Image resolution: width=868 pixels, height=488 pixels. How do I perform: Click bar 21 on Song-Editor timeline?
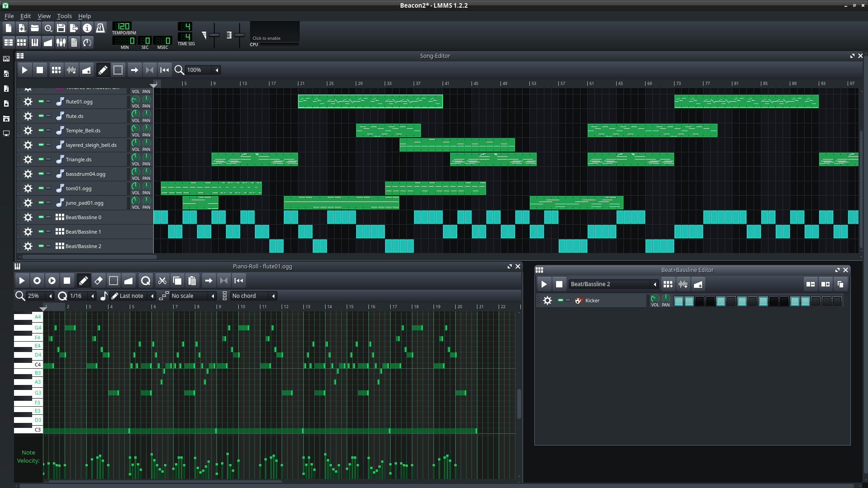point(301,84)
